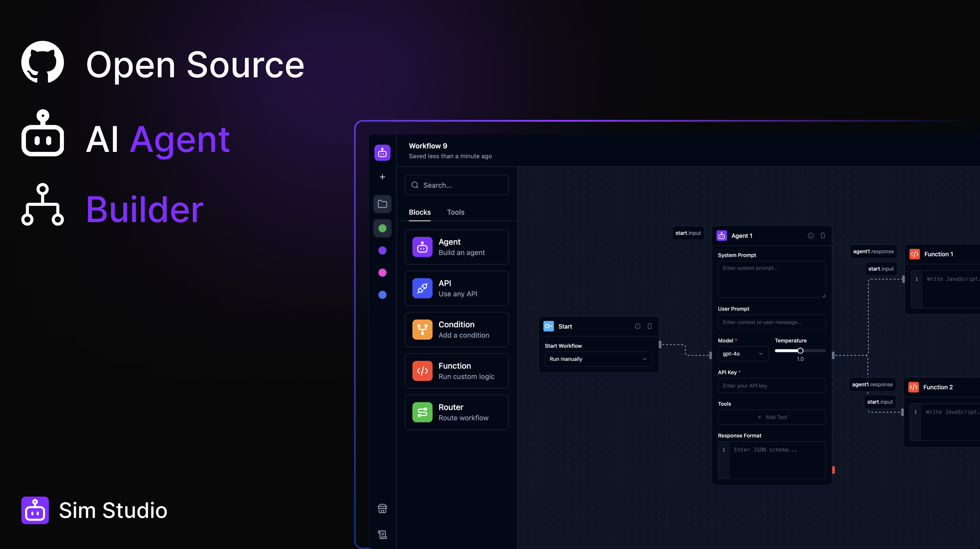The image size is (980, 549).
Task: Click the Router block icon
Action: tap(422, 412)
